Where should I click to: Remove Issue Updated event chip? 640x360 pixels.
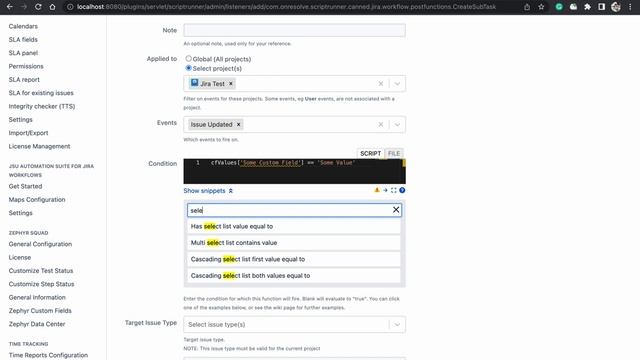239,124
